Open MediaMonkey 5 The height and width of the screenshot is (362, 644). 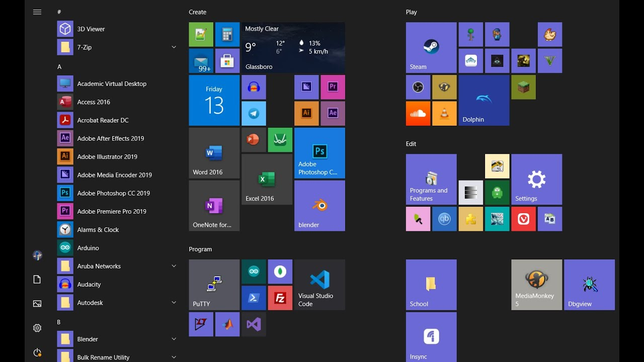[x=536, y=284]
